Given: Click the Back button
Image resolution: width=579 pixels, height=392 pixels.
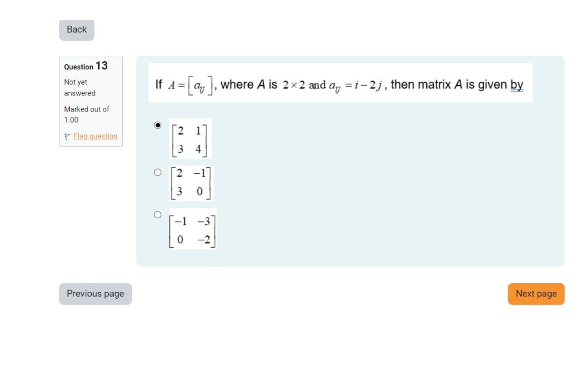Looking at the screenshot, I should pos(76,29).
